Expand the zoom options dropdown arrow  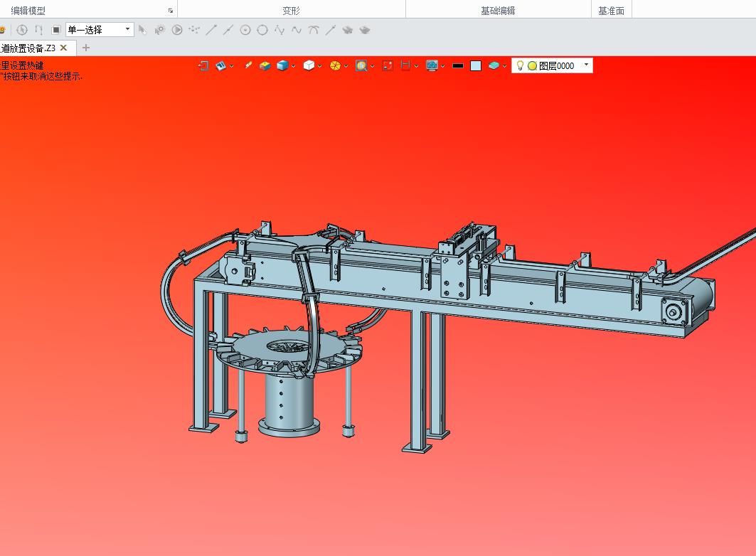372,66
